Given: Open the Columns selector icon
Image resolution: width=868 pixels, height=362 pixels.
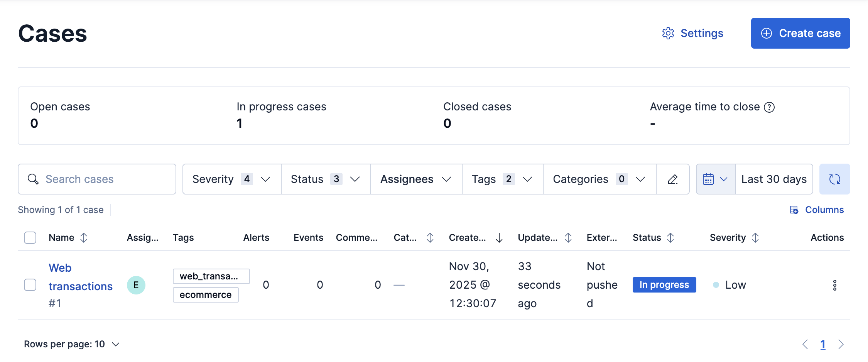Looking at the screenshot, I should coord(794,210).
